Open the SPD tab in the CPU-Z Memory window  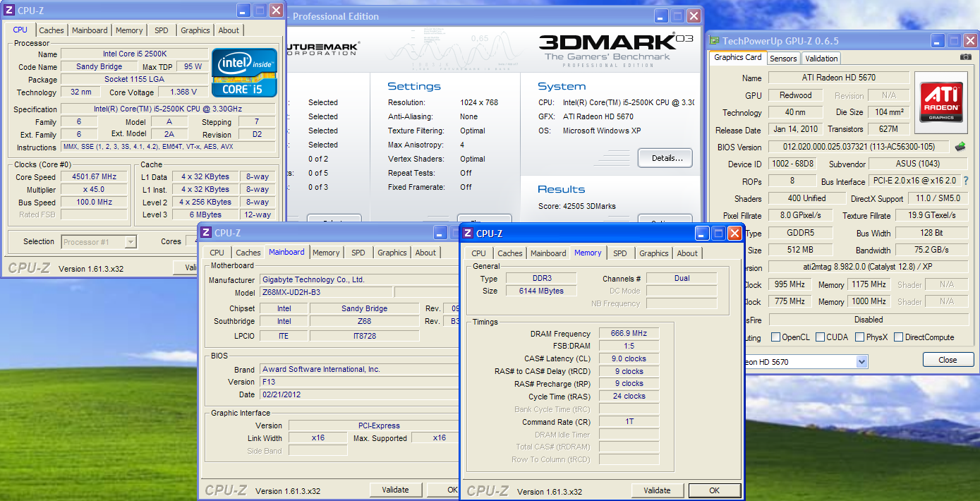[x=619, y=253]
